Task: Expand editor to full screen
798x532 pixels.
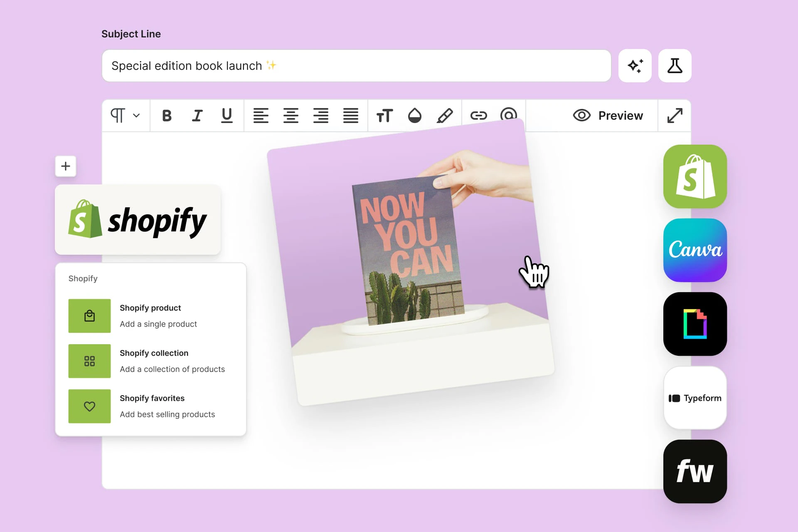Action: point(675,116)
